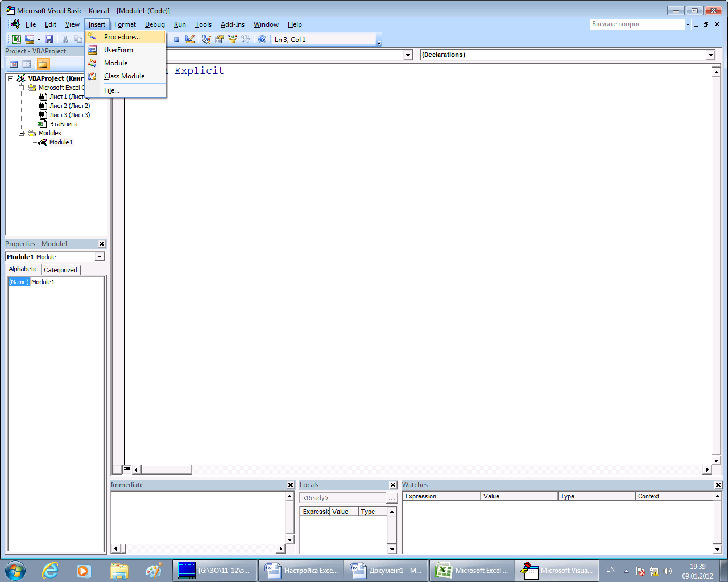Choose Module from the Insert menu

tap(125, 63)
